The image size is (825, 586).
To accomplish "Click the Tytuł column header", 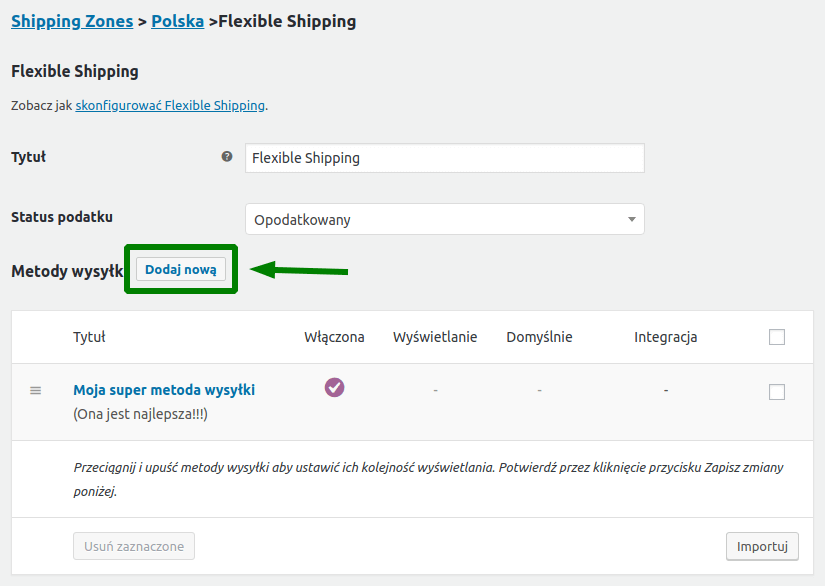I will click(x=89, y=337).
